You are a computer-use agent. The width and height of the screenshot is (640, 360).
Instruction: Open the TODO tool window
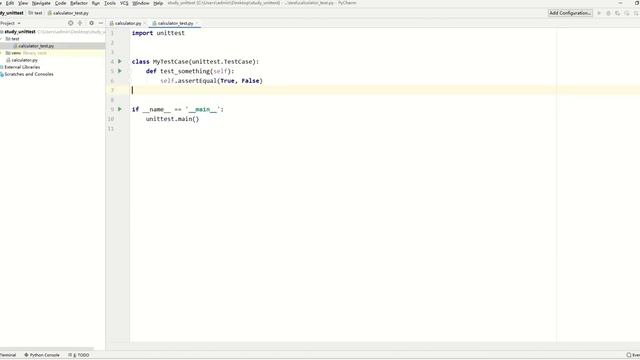pos(79,355)
